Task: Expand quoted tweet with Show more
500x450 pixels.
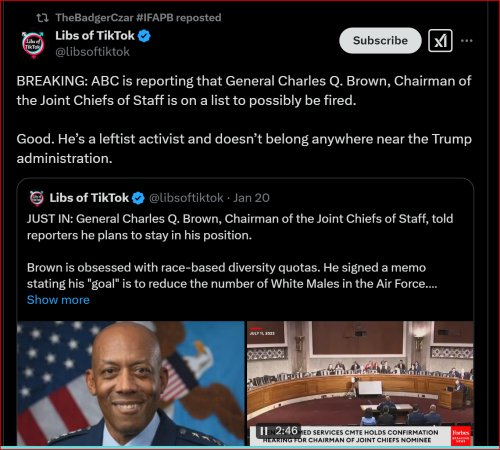Action: (x=58, y=300)
